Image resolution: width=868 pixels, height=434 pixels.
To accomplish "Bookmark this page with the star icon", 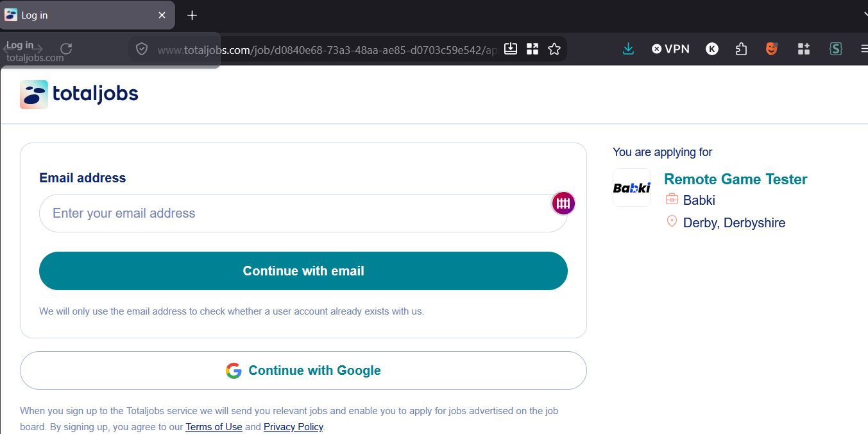I will [554, 49].
